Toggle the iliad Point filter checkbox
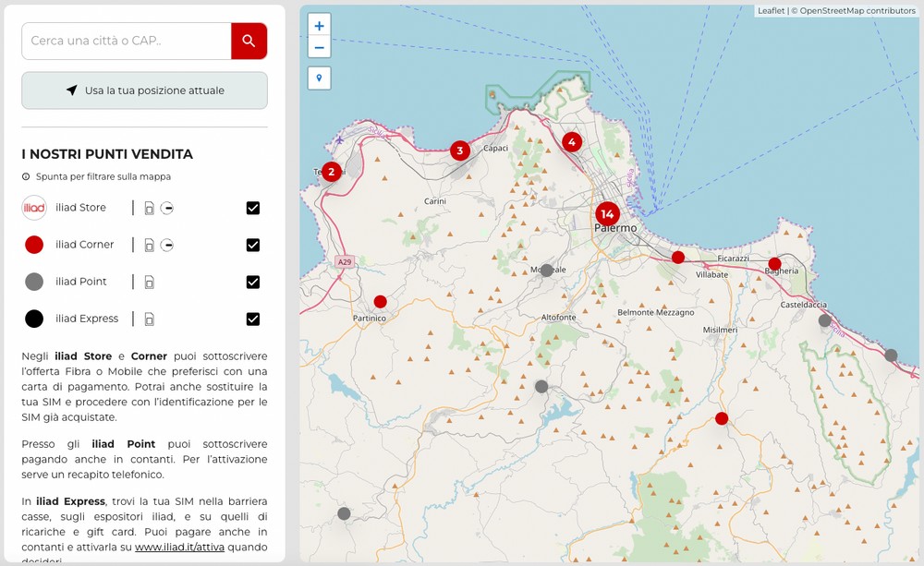924x566 pixels. [x=253, y=283]
